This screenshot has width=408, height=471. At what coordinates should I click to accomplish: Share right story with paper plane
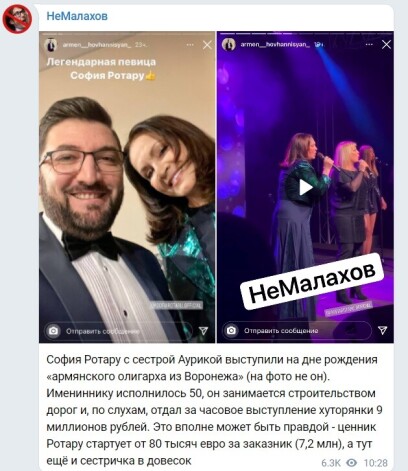click(x=383, y=330)
